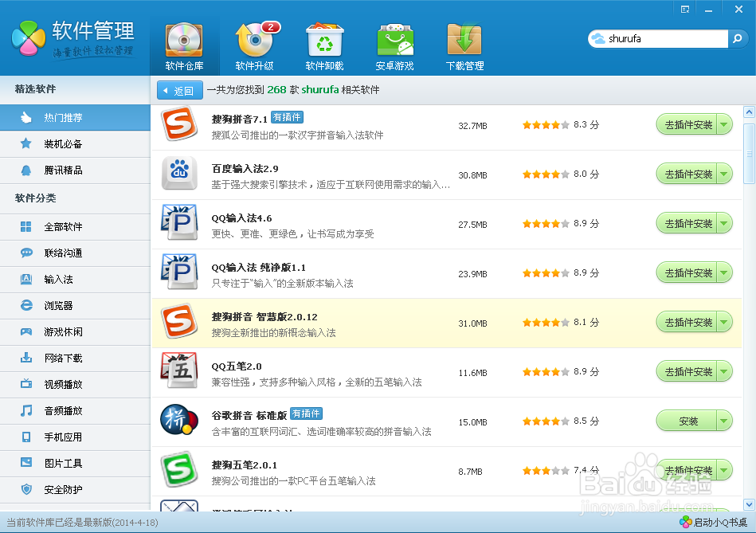Click the QQ输入法4.6 app icon
The width and height of the screenshot is (756, 533).
(179, 222)
